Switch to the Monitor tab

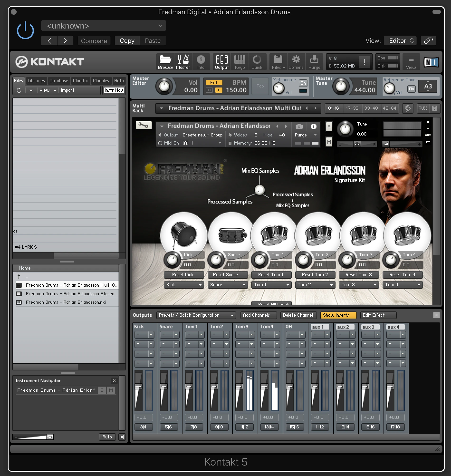coord(81,81)
